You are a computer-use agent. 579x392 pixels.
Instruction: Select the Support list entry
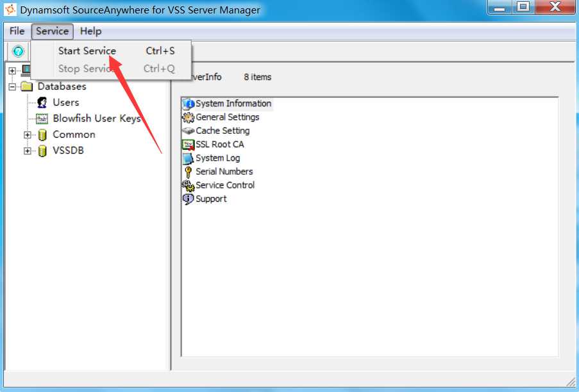click(x=211, y=199)
